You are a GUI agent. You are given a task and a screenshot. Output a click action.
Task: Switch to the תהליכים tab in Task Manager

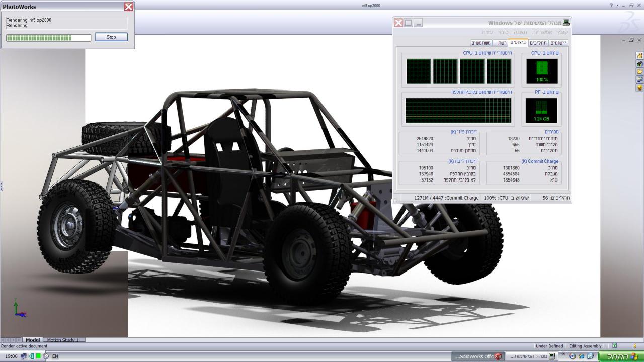[538, 43]
